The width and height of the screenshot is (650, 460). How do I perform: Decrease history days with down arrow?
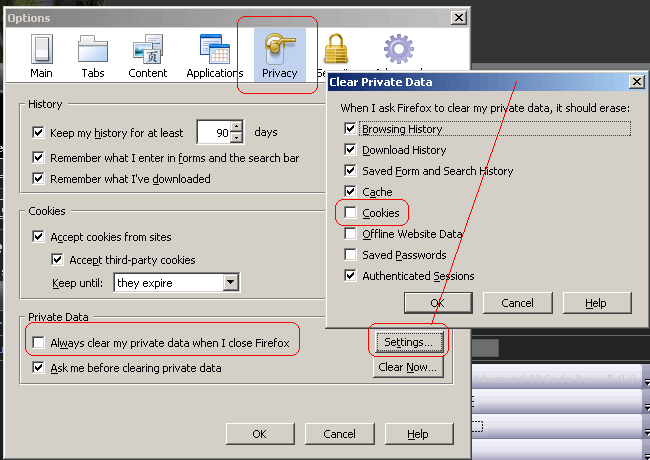coord(236,137)
